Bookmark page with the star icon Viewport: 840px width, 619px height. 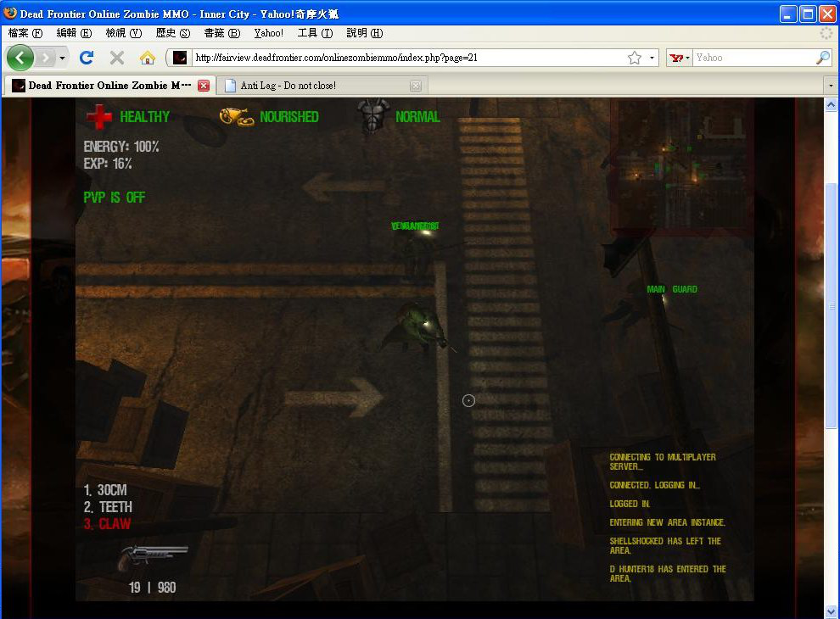635,58
